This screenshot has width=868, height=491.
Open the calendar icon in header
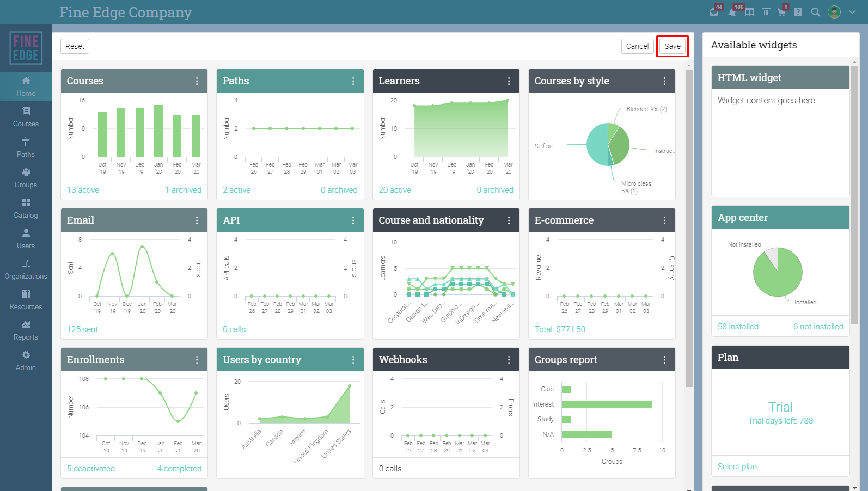tap(750, 12)
